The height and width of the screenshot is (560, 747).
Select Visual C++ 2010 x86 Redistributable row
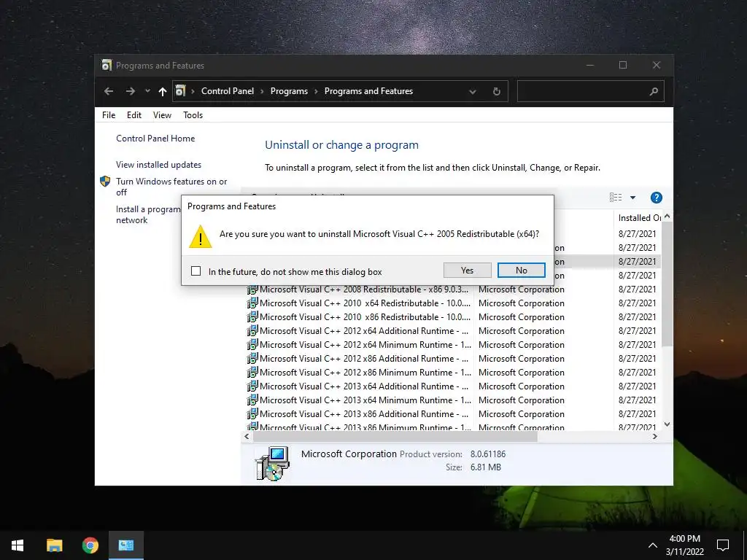pyautogui.click(x=453, y=316)
